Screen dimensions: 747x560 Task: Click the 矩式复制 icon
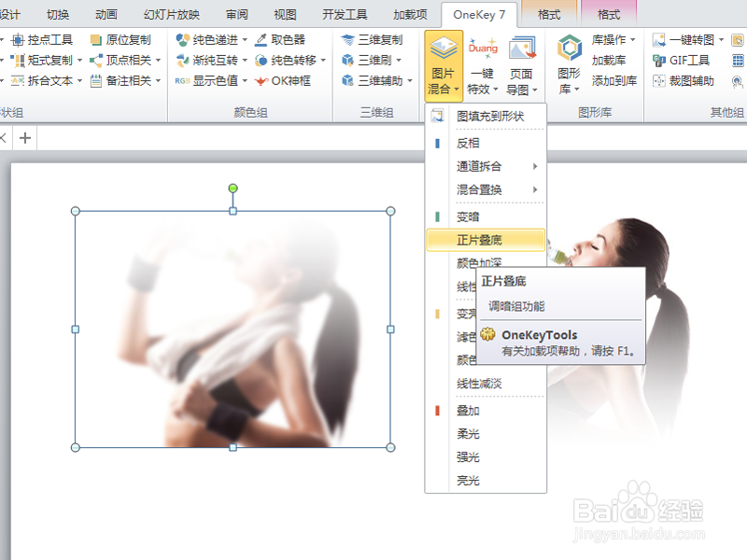click(18, 61)
